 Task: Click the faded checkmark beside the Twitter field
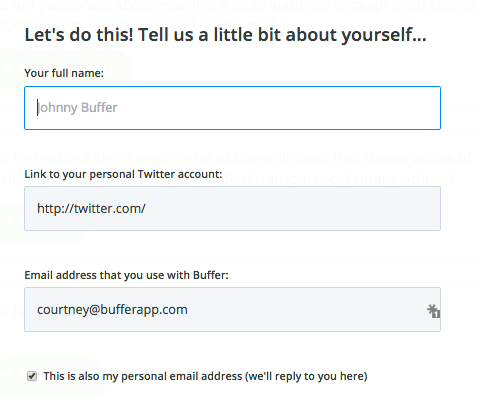(x=7, y=220)
